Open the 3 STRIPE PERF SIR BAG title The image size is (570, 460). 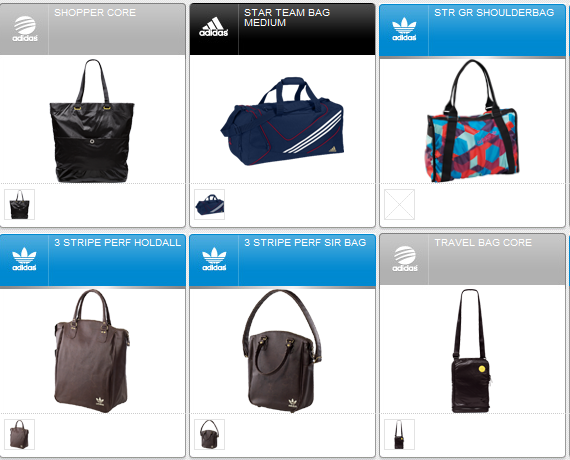pos(305,243)
